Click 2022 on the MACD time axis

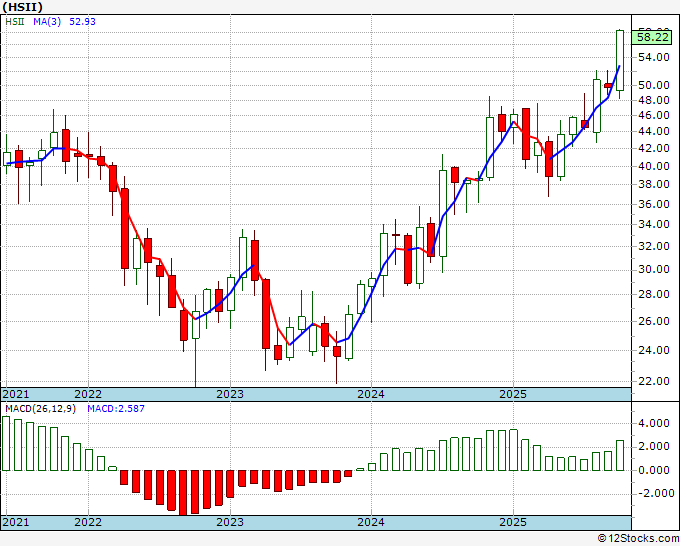pos(88,522)
